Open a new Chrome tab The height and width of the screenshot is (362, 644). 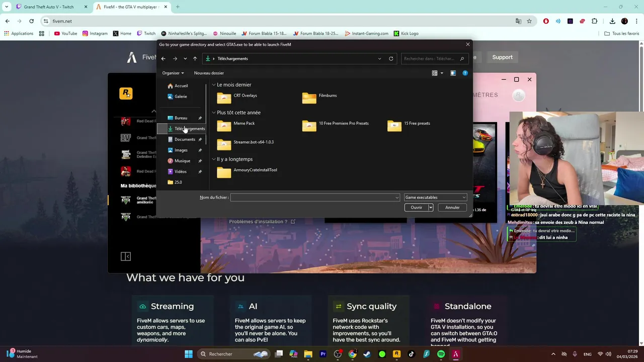[x=178, y=7]
